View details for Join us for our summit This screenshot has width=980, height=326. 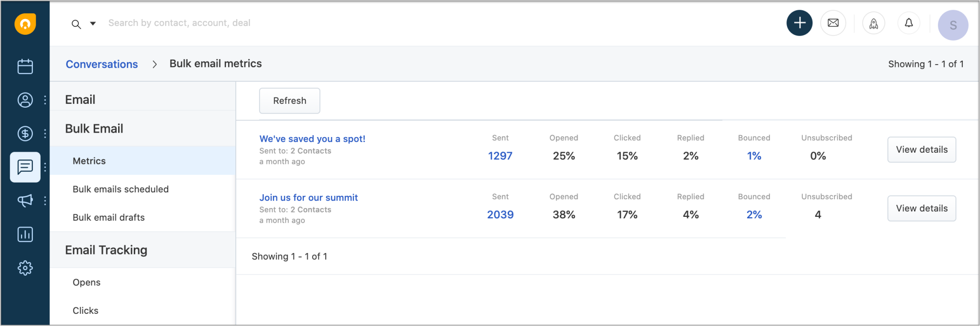click(x=921, y=209)
